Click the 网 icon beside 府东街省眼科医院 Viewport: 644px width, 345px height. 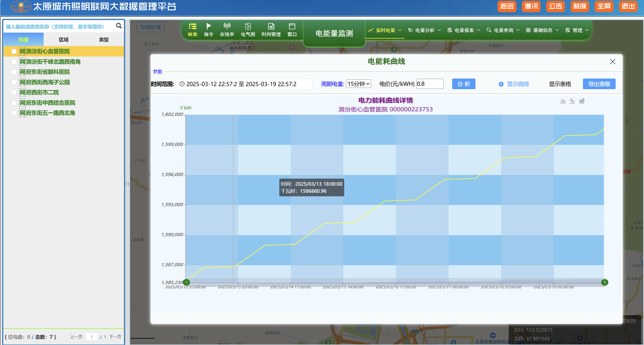pos(22,72)
